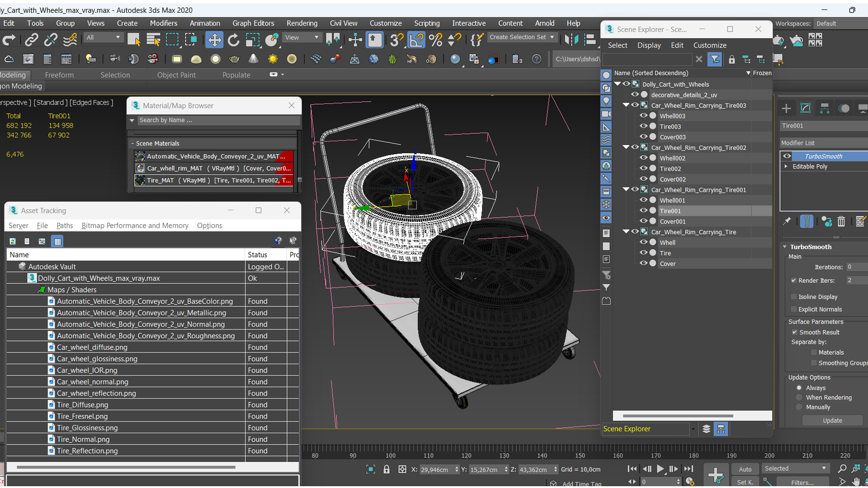The image size is (868, 488).
Task: Enable the Isoline Display checkbox
Action: (794, 297)
